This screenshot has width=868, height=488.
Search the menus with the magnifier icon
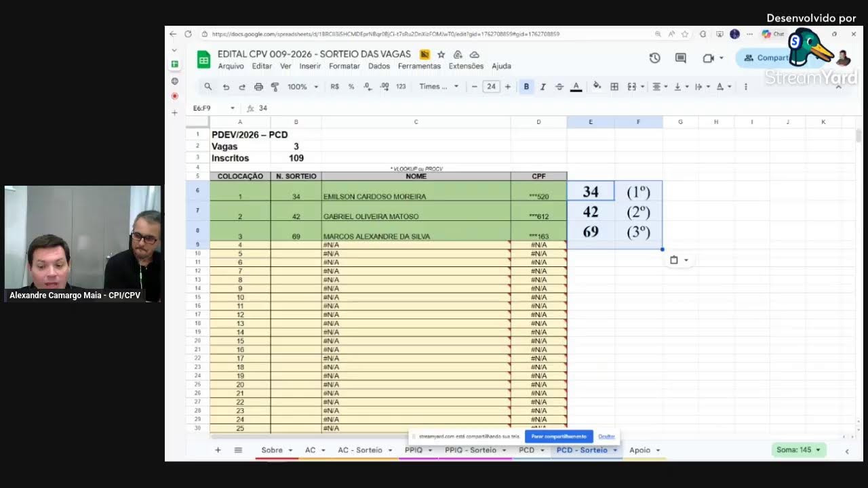[x=208, y=87]
